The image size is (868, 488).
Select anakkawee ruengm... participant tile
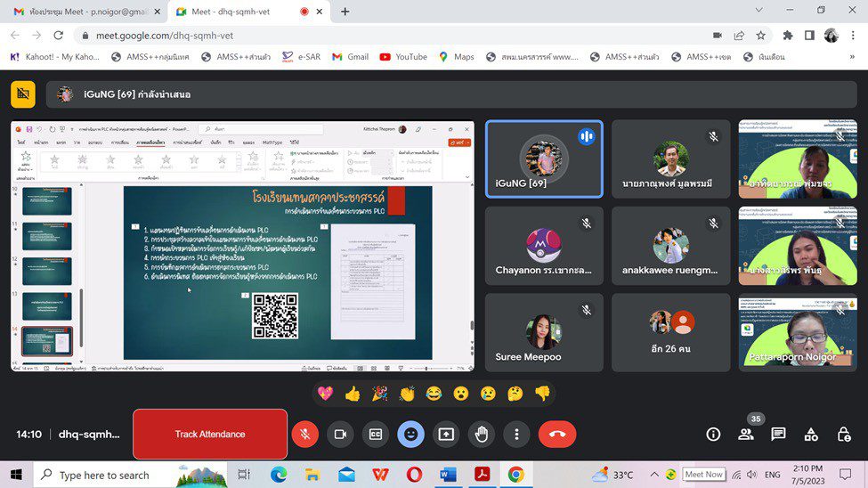671,246
